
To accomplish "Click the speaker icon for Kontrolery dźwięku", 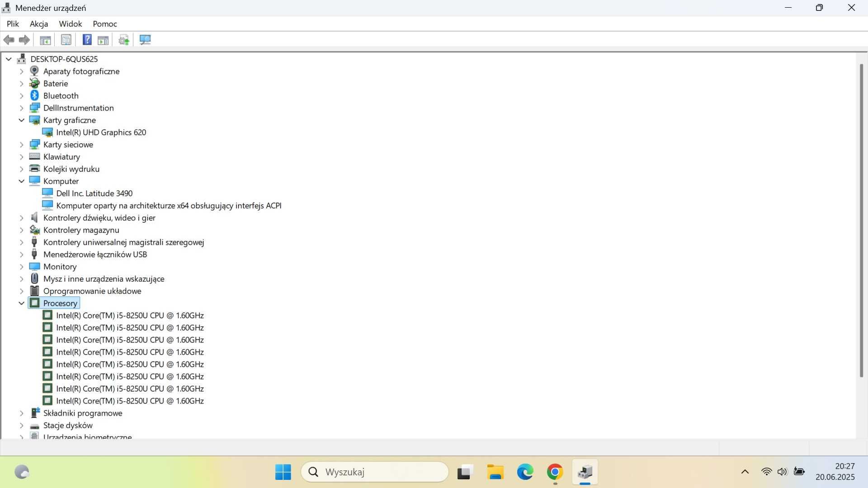I will point(34,217).
